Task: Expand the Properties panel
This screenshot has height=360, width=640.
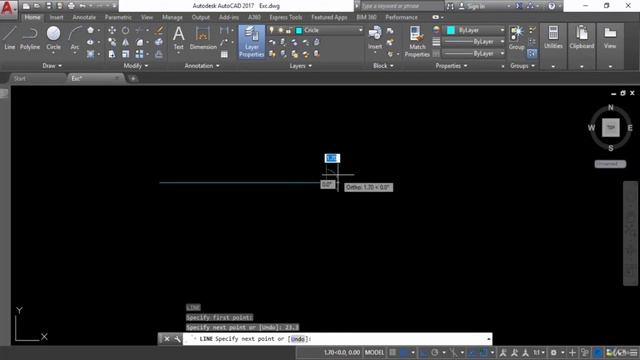Action: click(x=451, y=65)
